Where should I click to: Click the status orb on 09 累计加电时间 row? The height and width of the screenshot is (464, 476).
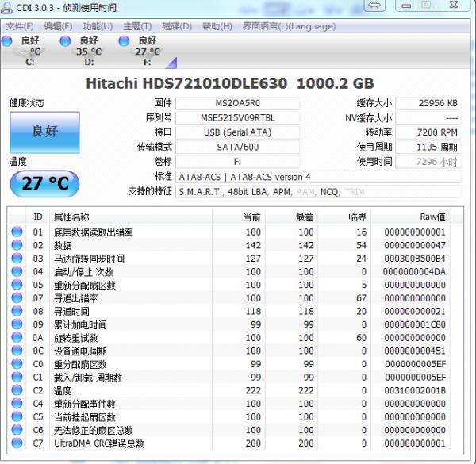pyautogui.click(x=17, y=324)
